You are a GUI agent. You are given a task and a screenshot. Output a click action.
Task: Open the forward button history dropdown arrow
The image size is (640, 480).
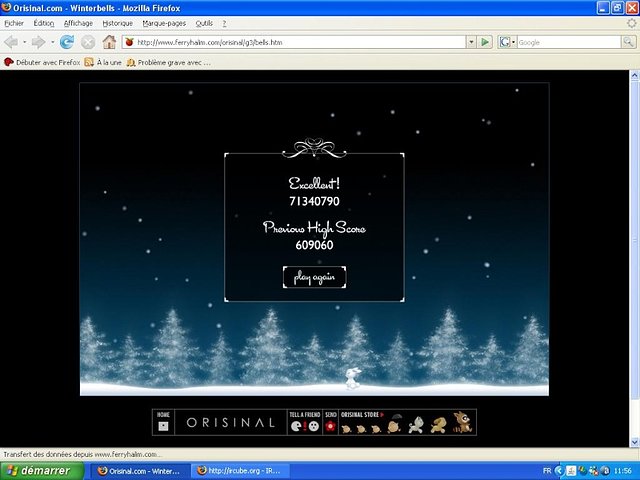click(x=51, y=42)
